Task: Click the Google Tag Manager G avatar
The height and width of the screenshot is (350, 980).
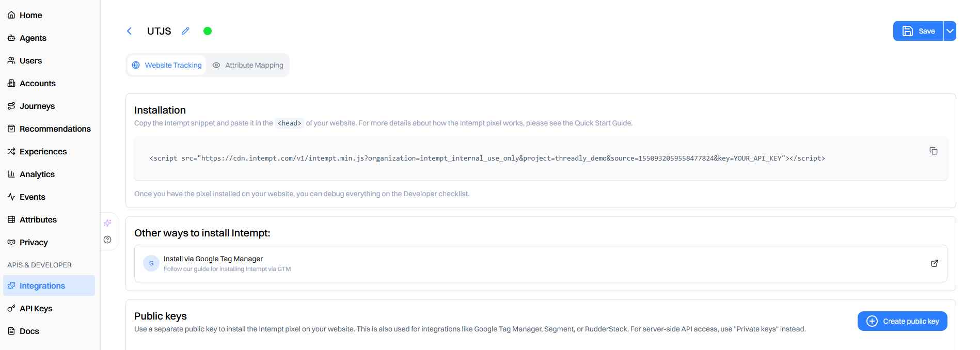Action: [151, 263]
